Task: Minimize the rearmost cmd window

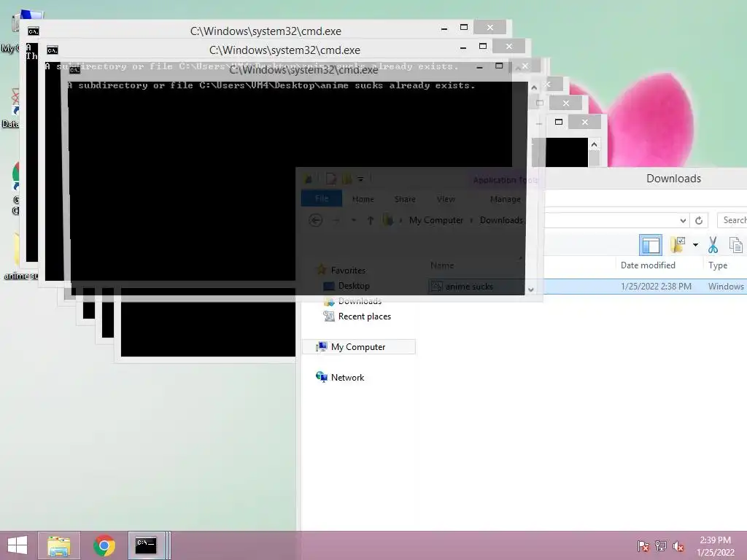Action: tap(444, 28)
